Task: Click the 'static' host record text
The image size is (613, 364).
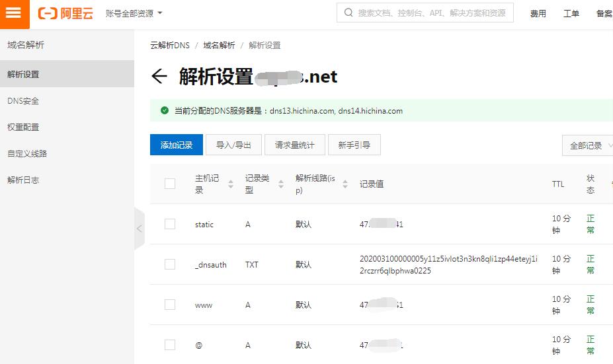Action: point(204,225)
